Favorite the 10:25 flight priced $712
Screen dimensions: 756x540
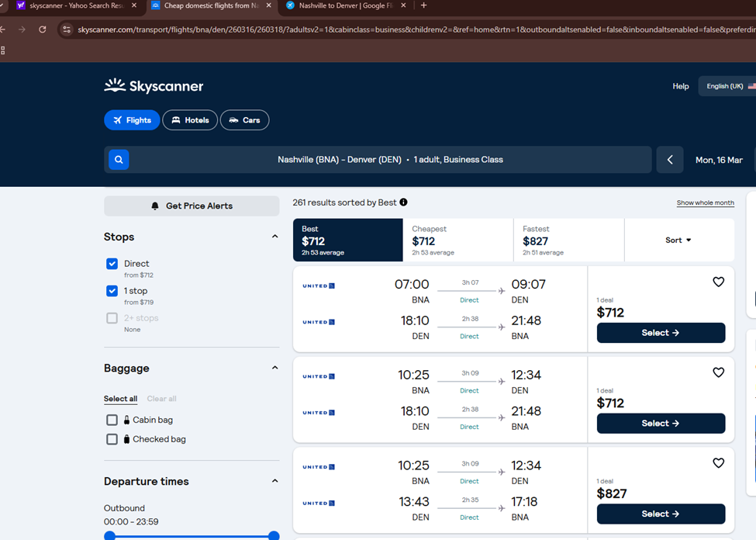click(718, 372)
